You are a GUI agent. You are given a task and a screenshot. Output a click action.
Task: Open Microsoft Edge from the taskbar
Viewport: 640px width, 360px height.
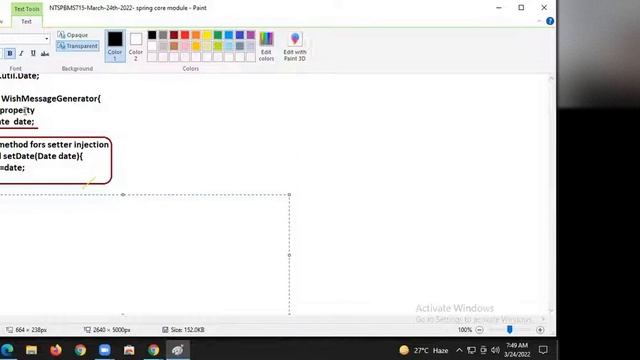click(x=7, y=350)
